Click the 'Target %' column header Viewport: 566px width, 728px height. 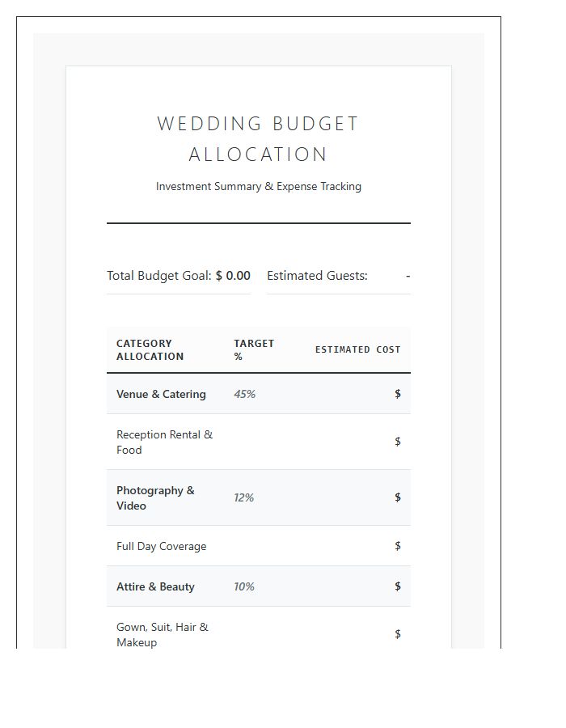tap(254, 350)
